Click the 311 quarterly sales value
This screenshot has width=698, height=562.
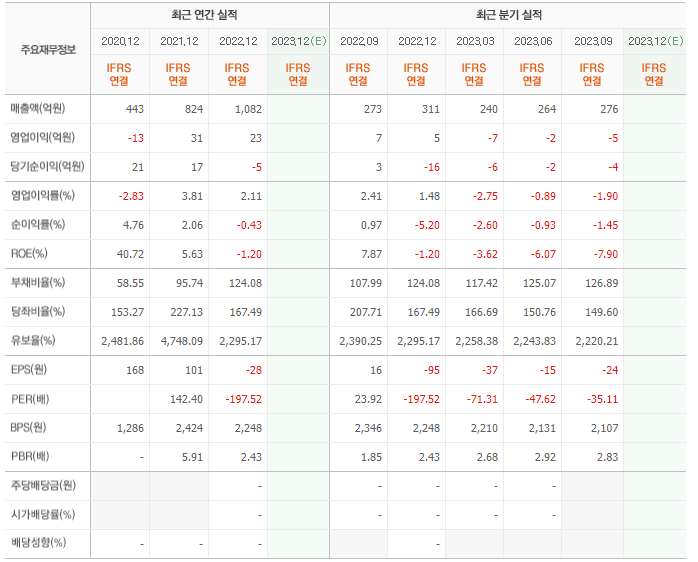tap(430, 110)
